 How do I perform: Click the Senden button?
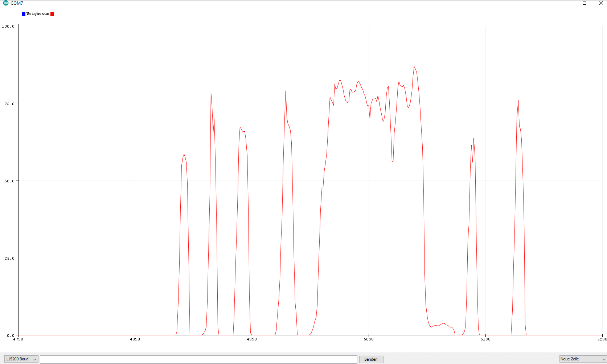point(371,359)
